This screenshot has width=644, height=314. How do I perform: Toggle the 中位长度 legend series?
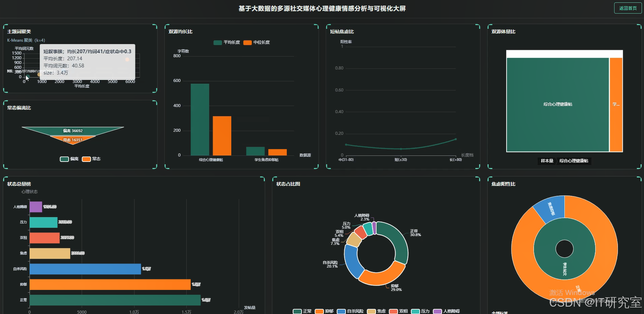coord(257,42)
